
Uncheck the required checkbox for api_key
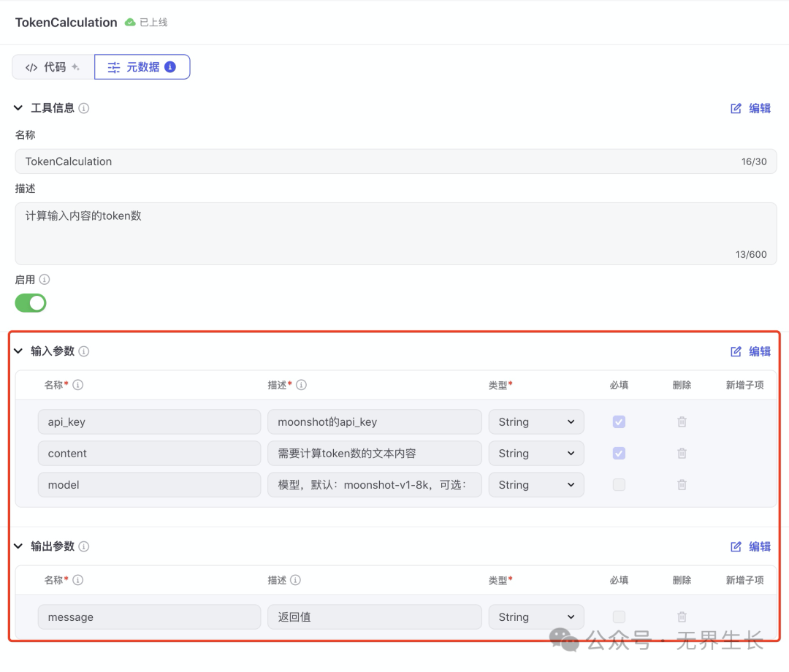pyautogui.click(x=619, y=422)
